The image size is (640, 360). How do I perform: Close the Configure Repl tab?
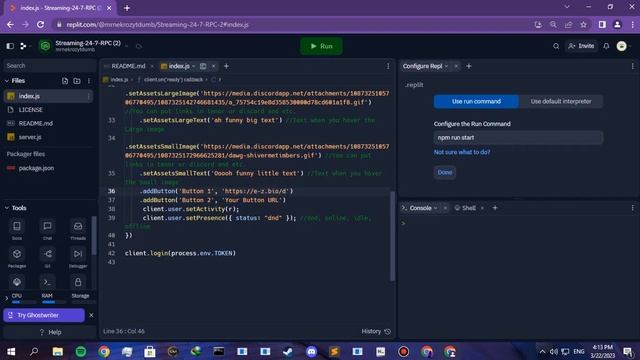point(456,66)
